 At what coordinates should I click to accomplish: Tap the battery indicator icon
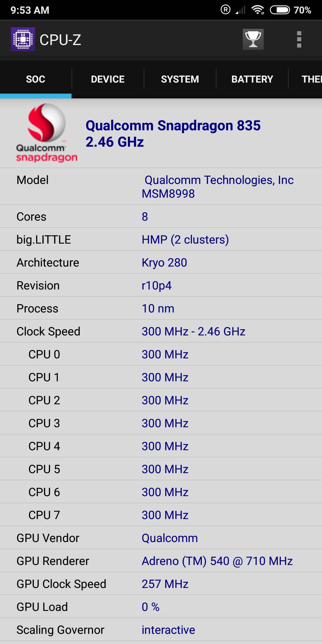tap(280, 10)
